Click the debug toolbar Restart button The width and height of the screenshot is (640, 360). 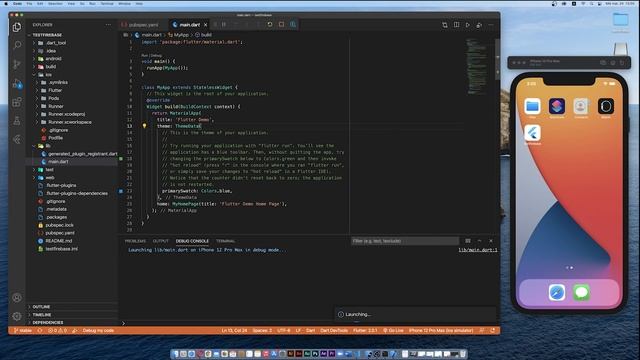point(270,24)
